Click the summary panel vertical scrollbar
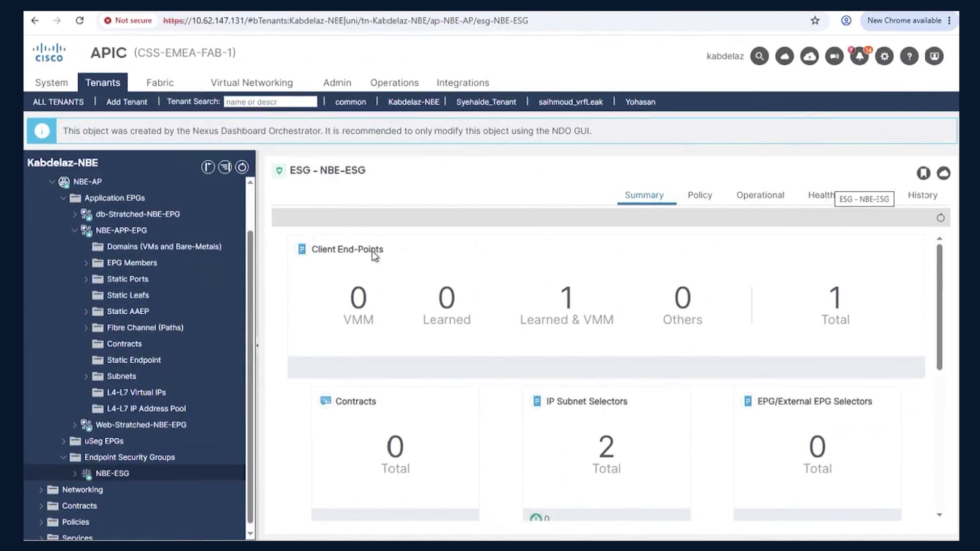The height and width of the screenshot is (551, 980). (x=939, y=307)
